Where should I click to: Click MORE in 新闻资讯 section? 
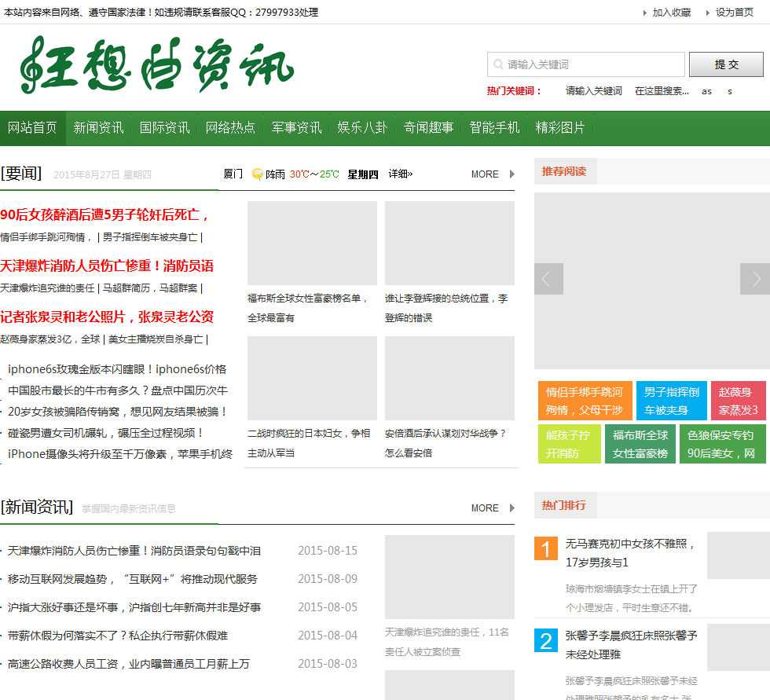485,508
